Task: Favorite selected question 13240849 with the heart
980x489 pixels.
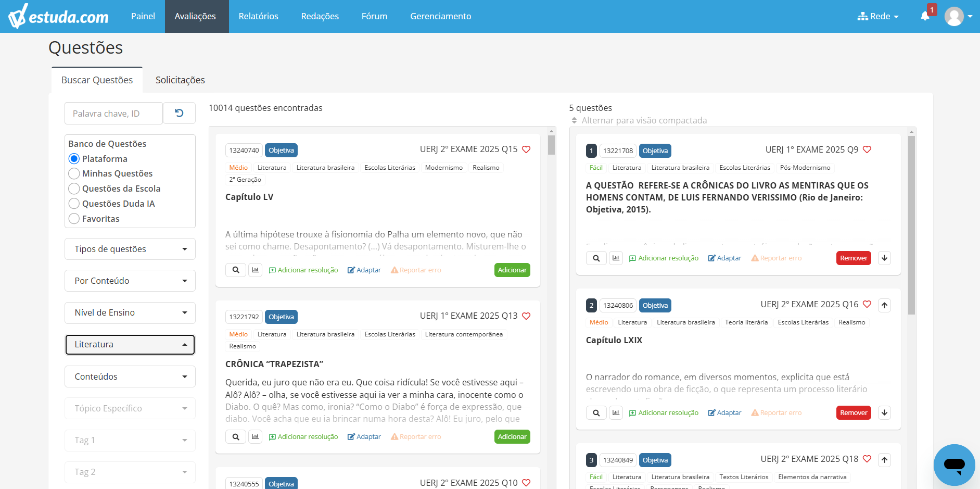Action: tap(867, 459)
